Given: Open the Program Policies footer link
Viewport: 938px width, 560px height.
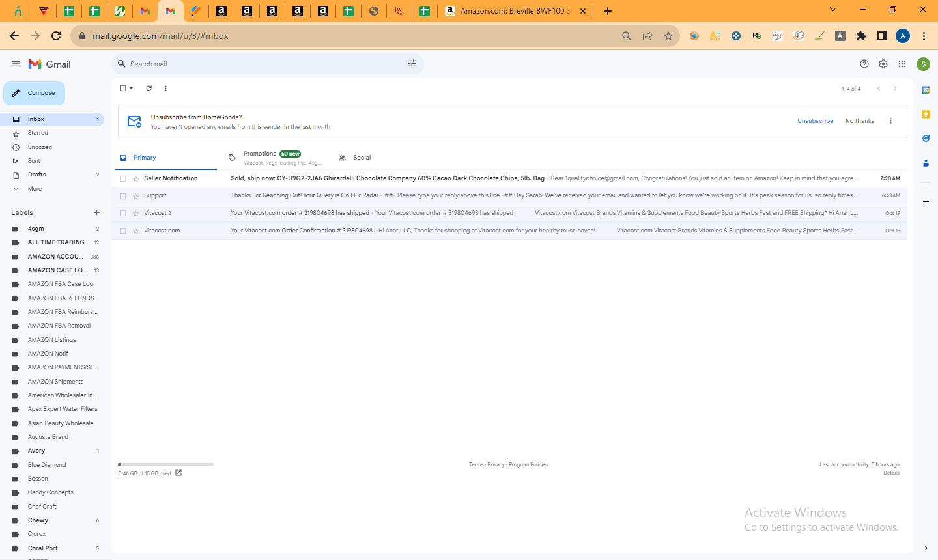Looking at the screenshot, I should (x=528, y=464).
